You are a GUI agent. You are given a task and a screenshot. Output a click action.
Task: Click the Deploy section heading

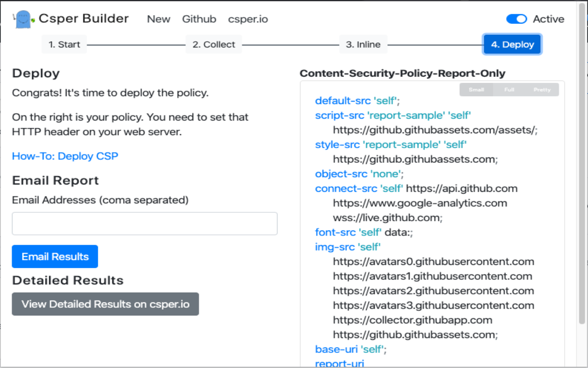pyautogui.click(x=36, y=74)
